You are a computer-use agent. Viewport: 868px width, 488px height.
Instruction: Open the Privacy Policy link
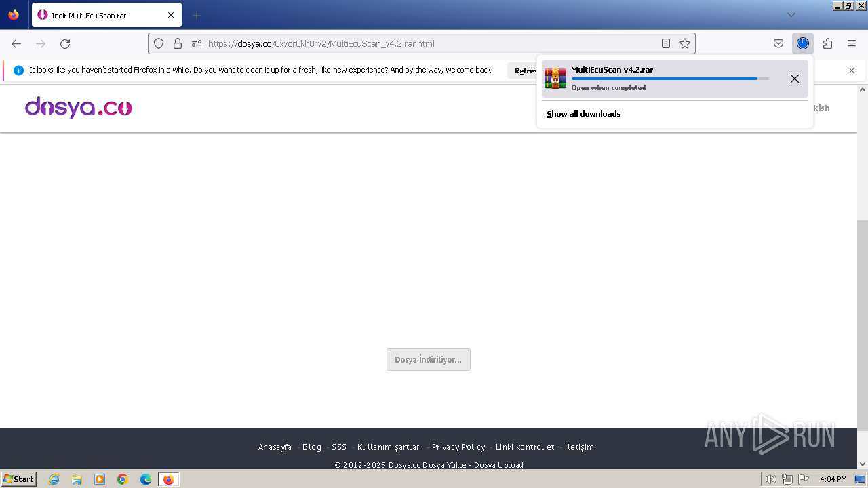(458, 447)
